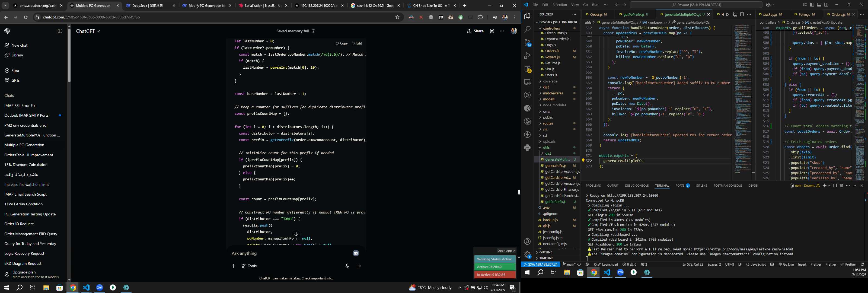
Task: Open VS Code Manage gear icon
Action: click(527, 254)
